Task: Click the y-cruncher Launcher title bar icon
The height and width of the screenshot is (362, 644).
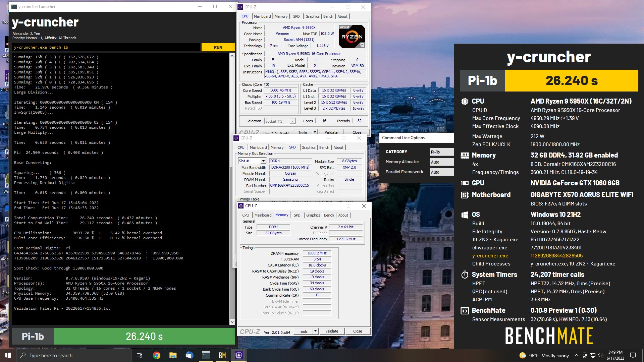Action: [14, 7]
